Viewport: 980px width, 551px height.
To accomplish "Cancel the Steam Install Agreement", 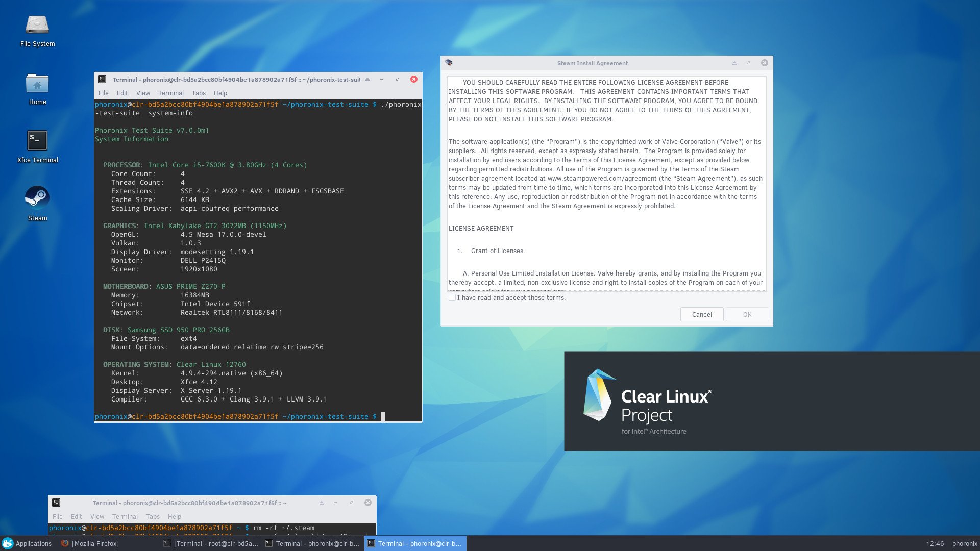I will 701,314.
